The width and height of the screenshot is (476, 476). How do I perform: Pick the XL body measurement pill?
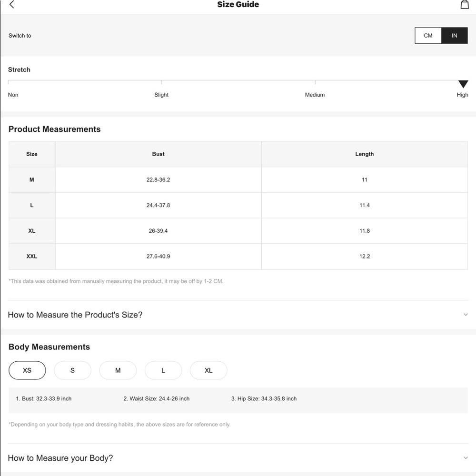pyautogui.click(x=208, y=370)
